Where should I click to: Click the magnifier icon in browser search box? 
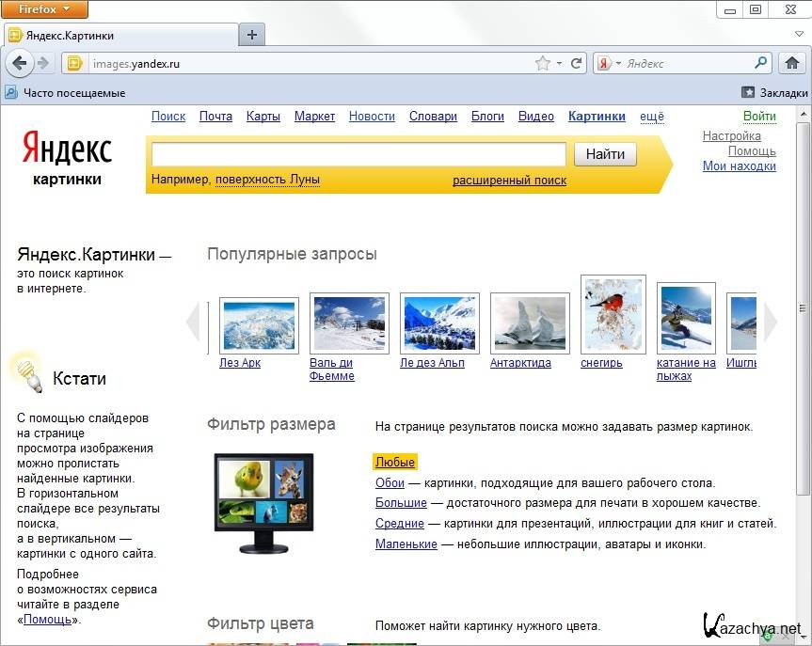(761, 64)
